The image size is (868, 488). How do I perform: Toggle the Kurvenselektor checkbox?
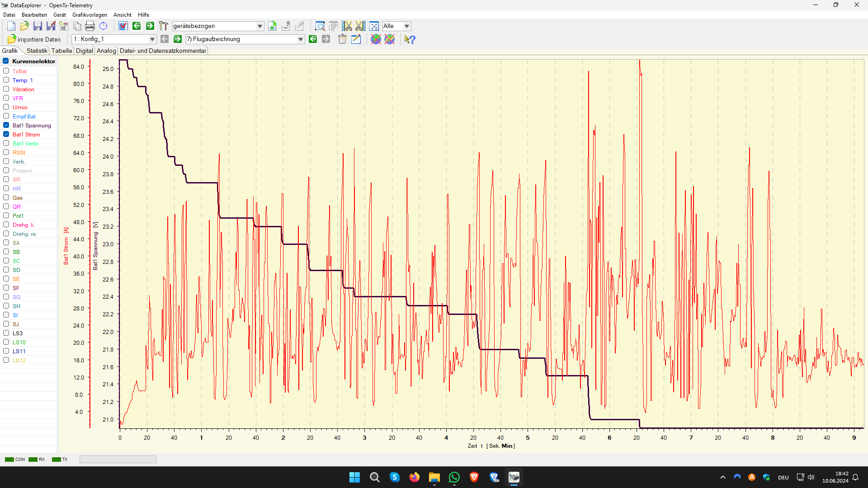[x=6, y=61]
